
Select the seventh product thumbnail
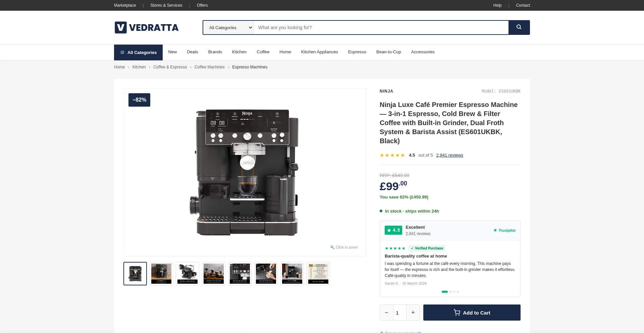coord(292,274)
